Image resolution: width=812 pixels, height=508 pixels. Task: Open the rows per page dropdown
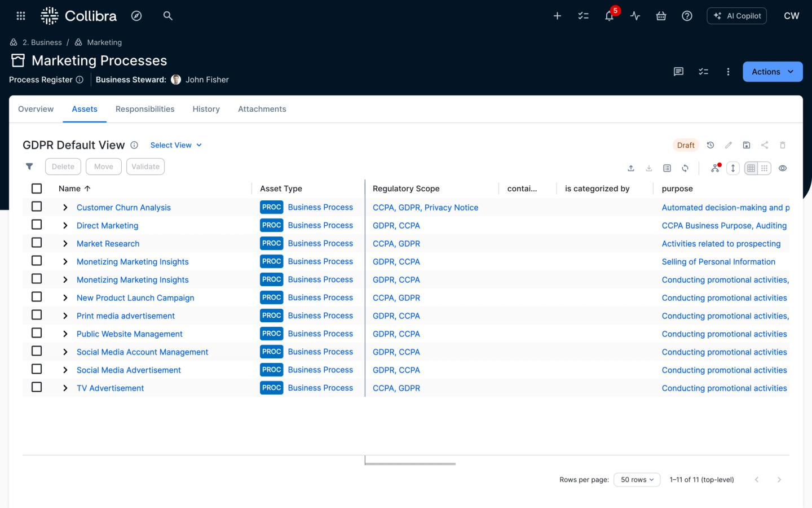(637, 480)
